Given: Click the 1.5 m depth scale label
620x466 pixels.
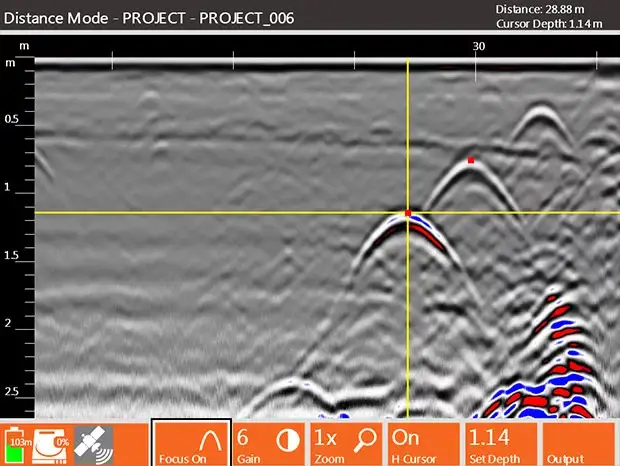Looking at the screenshot, I should point(14,256).
